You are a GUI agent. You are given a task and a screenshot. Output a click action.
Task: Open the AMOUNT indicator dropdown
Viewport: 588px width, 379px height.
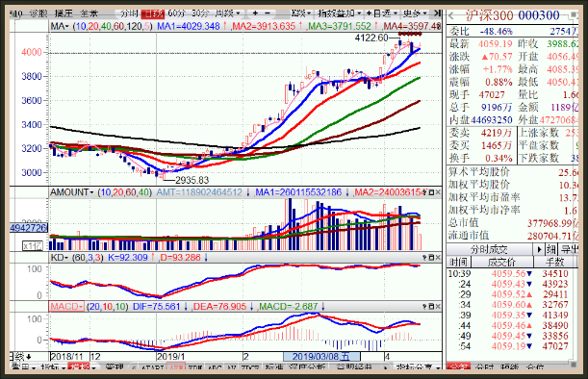point(71,192)
